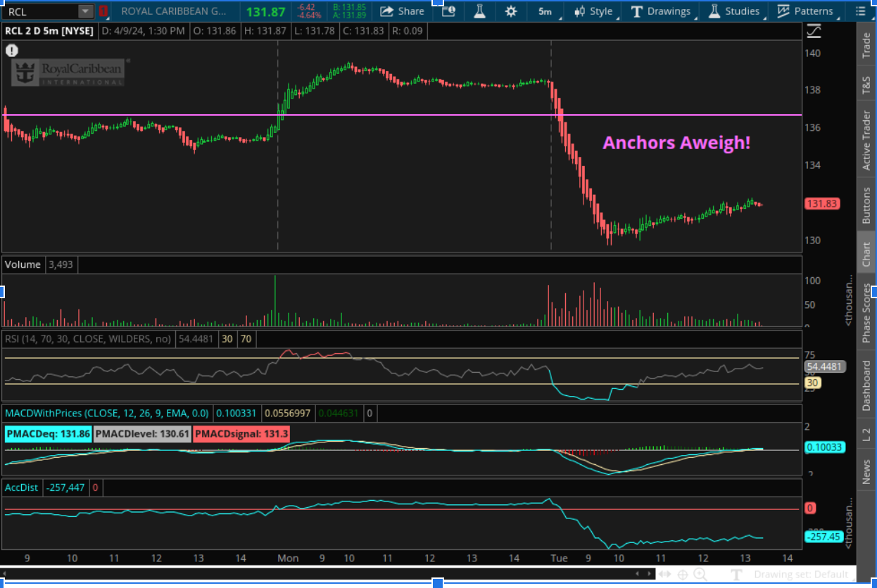877x588 pixels.
Task: Open the symbol dropdown arrow beside RCL
Action: coord(86,11)
